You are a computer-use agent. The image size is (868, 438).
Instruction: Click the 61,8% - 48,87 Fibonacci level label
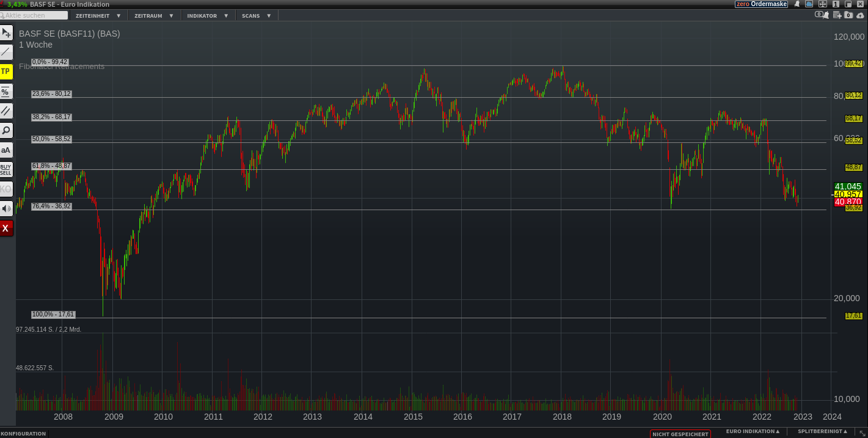51,166
